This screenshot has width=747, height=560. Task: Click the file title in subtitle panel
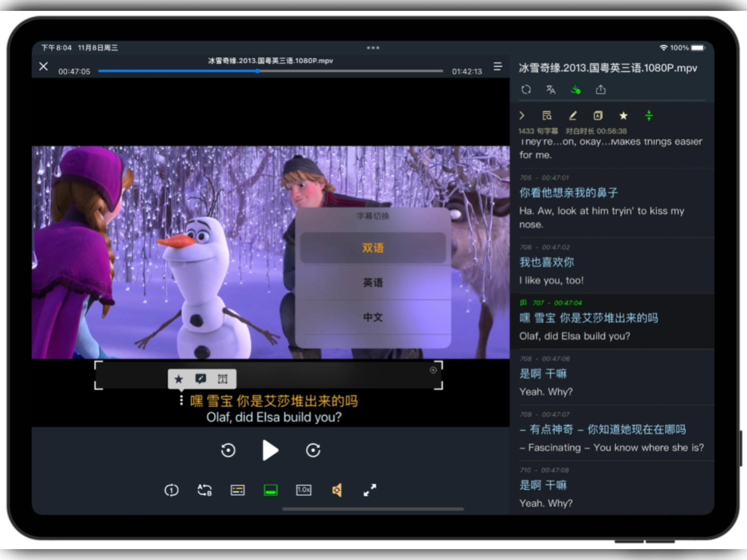tap(608, 68)
